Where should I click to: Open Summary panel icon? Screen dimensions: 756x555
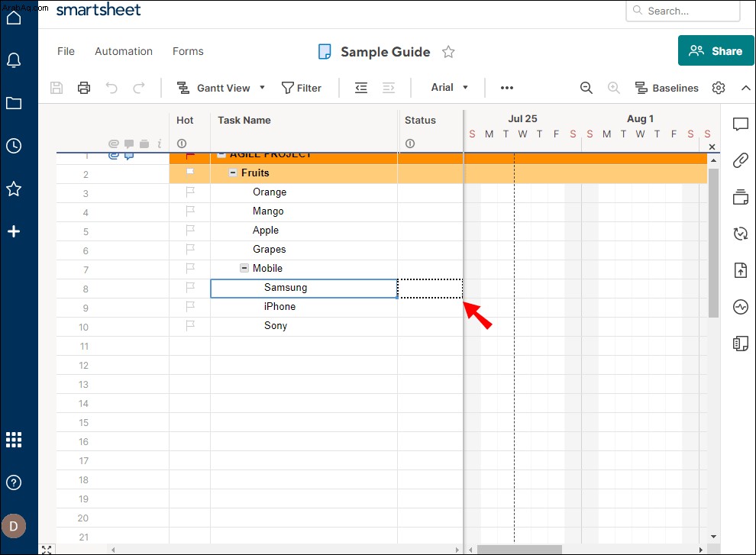741,344
